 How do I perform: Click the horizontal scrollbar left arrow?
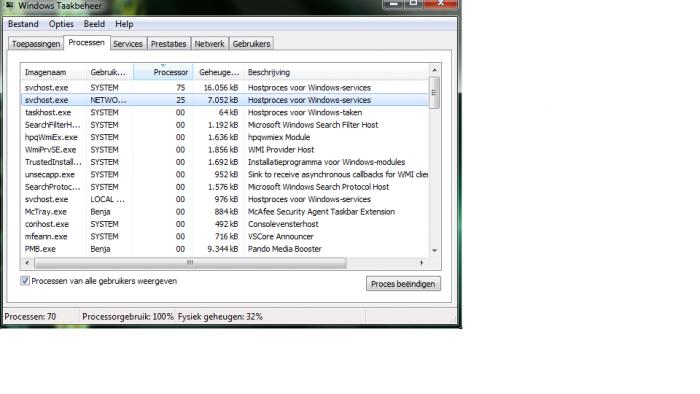click(27, 263)
